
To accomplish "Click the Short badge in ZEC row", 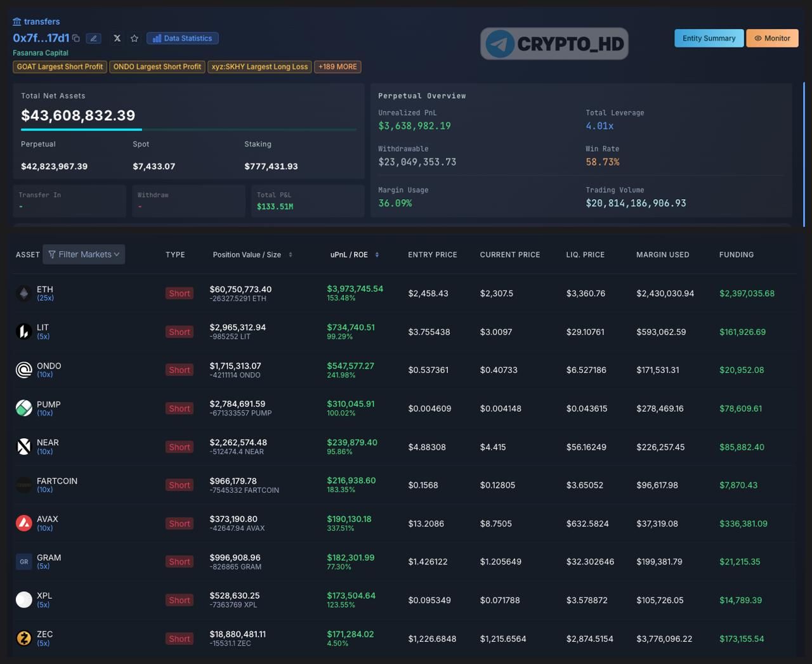I will click(180, 639).
